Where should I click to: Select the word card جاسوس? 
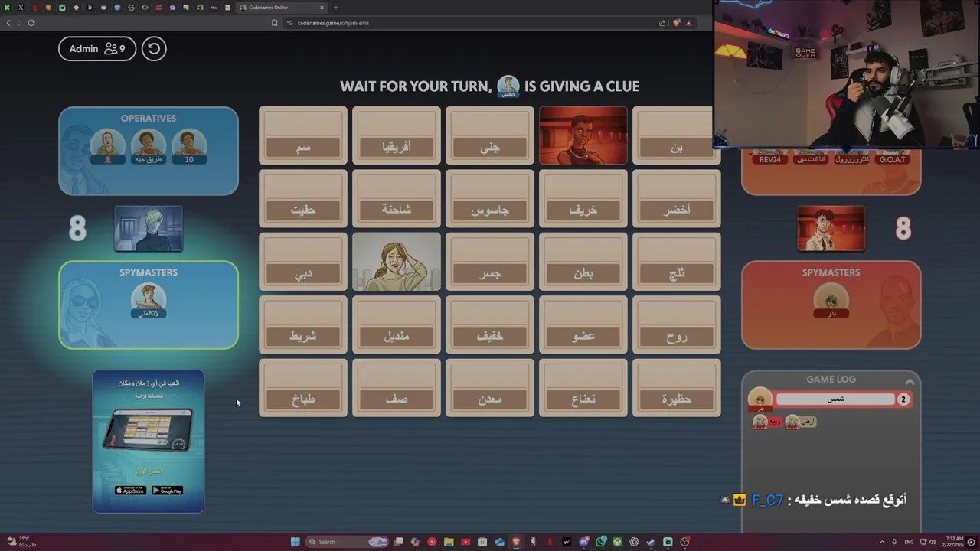coord(490,198)
